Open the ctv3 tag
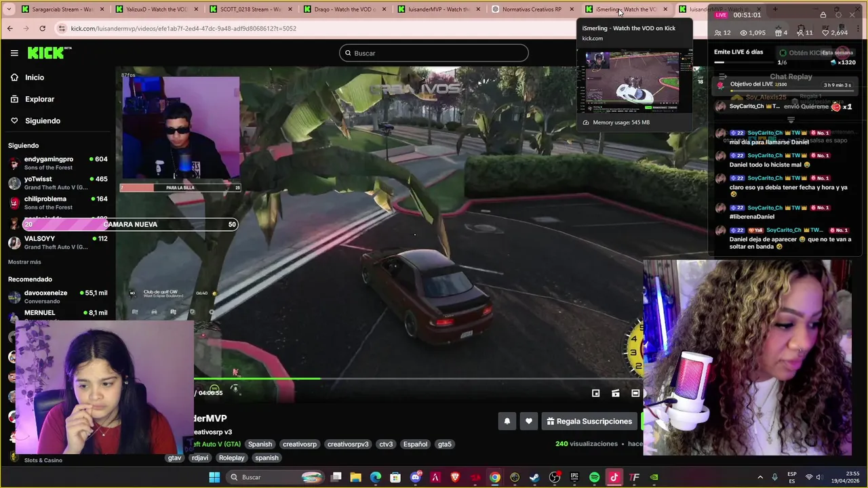The width and height of the screenshot is (868, 488). [386, 444]
